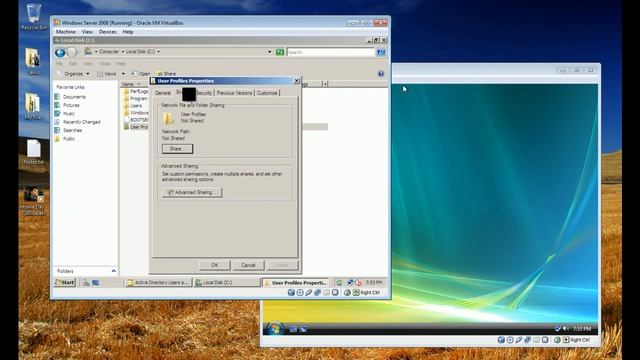640x360 pixels.
Task: Click the Back arrow in Local Disk explorer
Action: 60,52
